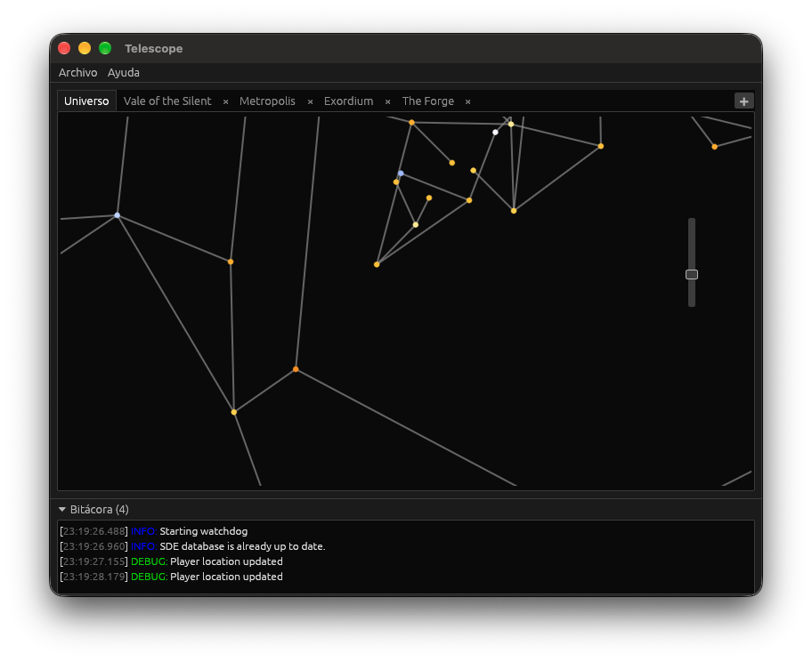
Task: Click the green maximize window button
Action: pos(105,48)
